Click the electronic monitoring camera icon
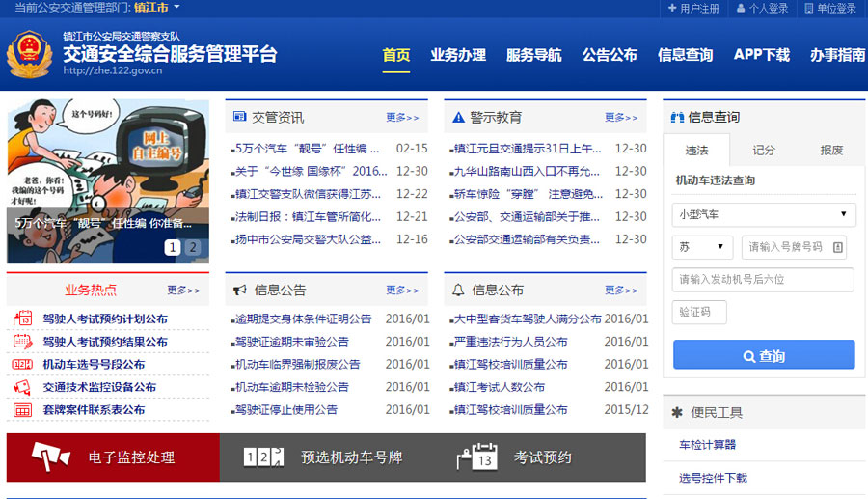Viewport: 868px width, 499px height. coord(50,457)
